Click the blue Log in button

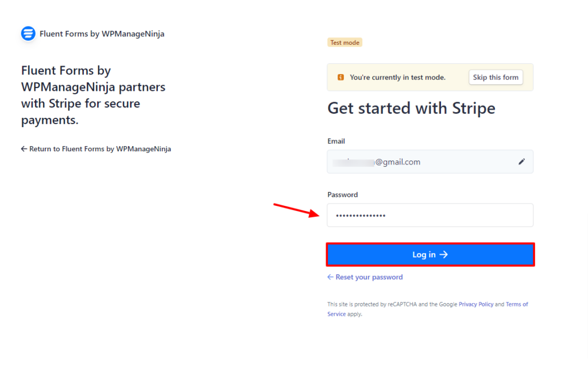[x=430, y=255]
